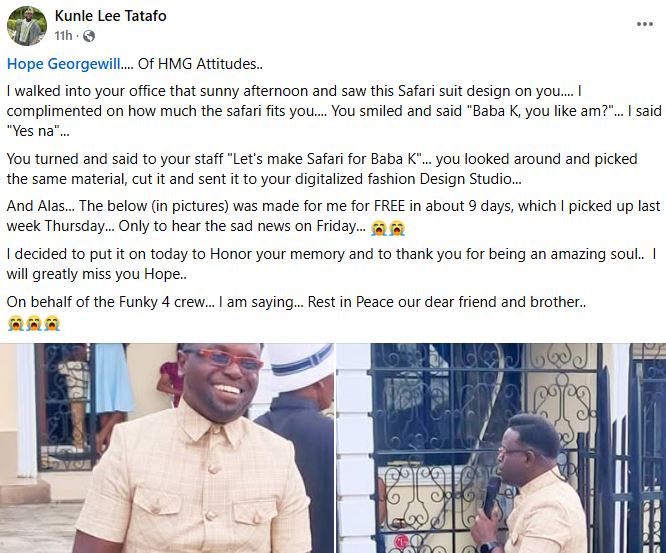The width and height of the screenshot is (666, 553).
Task: Click the author name Kunle Lee Tatafo
Action: [119, 17]
